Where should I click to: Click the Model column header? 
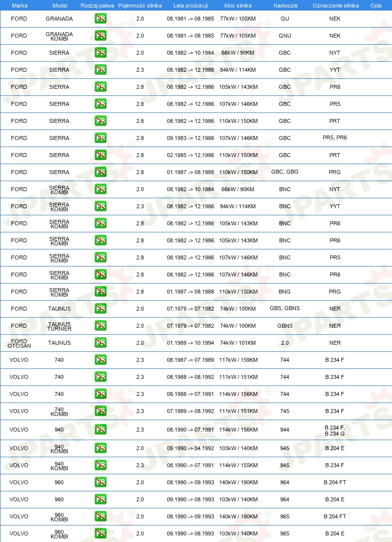(x=60, y=6)
